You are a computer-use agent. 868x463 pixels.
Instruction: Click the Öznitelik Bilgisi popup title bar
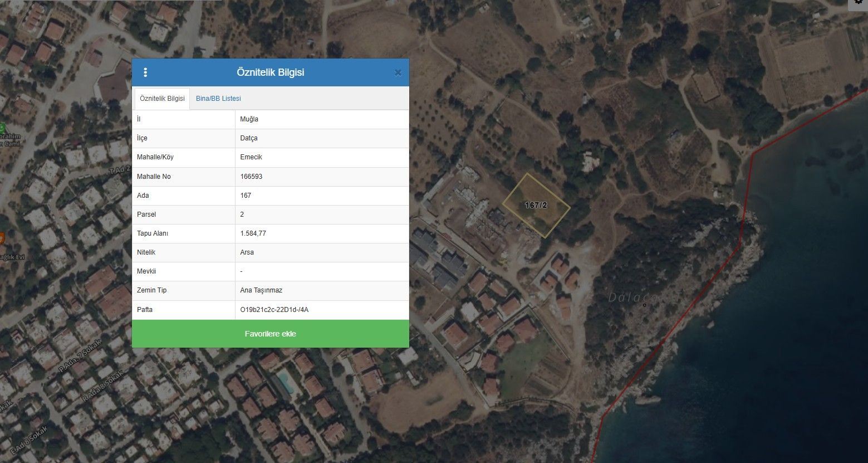[271, 72]
